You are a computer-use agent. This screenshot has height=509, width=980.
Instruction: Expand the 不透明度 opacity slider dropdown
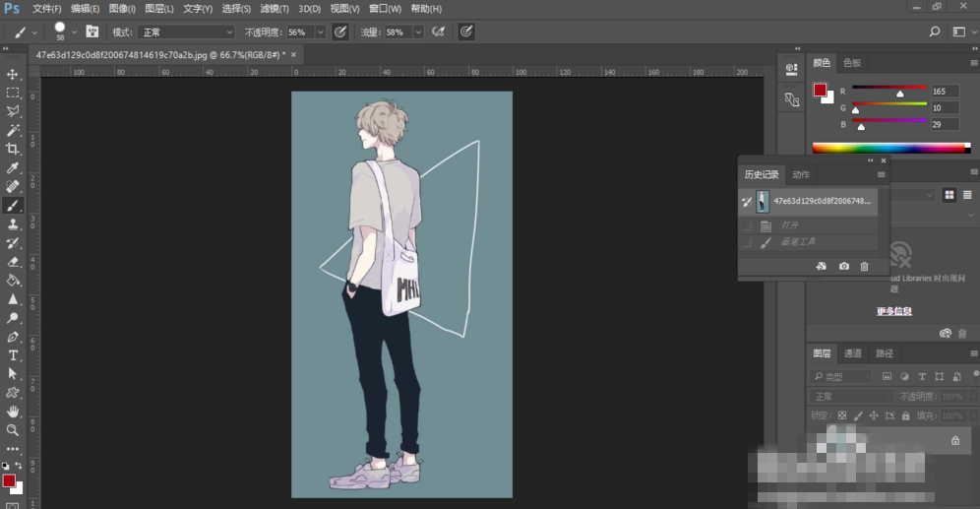click(x=320, y=32)
